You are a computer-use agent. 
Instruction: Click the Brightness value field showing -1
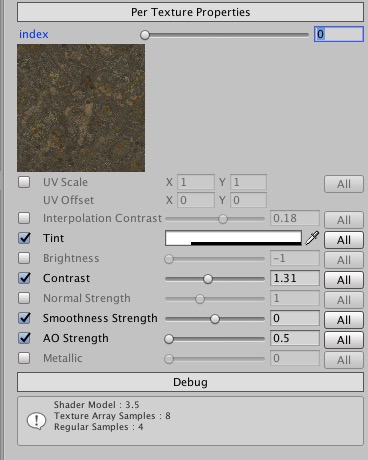[295, 258]
